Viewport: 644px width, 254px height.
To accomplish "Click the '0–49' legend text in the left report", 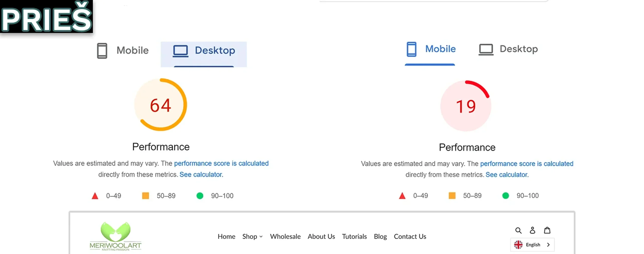I will click(113, 196).
